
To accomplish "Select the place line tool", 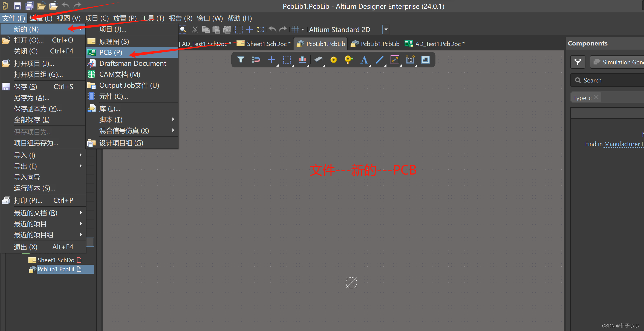I will pos(379,60).
